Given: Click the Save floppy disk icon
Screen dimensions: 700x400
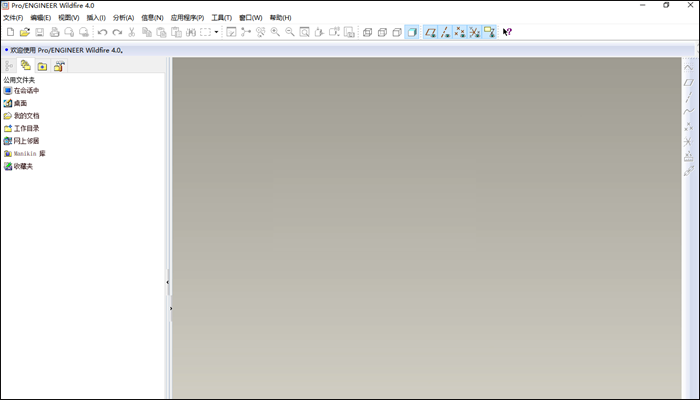Looking at the screenshot, I should tap(40, 32).
